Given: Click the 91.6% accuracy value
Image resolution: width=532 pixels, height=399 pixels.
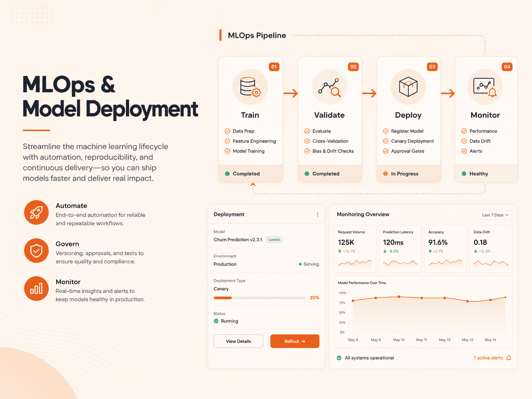Looking at the screenshot, I should click(438, 242).
